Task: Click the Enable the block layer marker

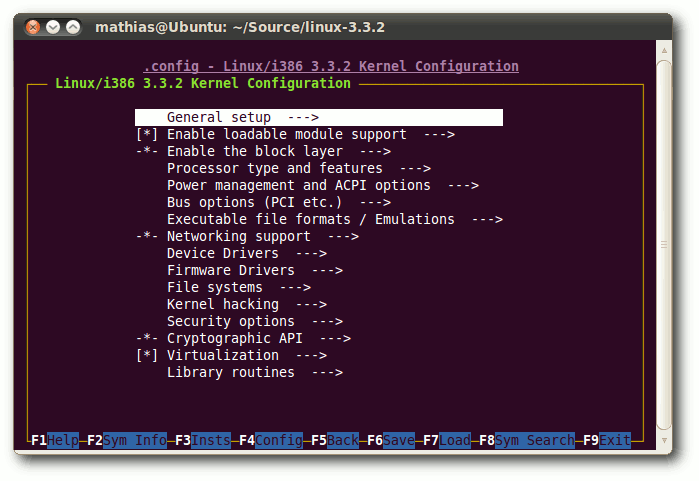Action: pos(147,152)
